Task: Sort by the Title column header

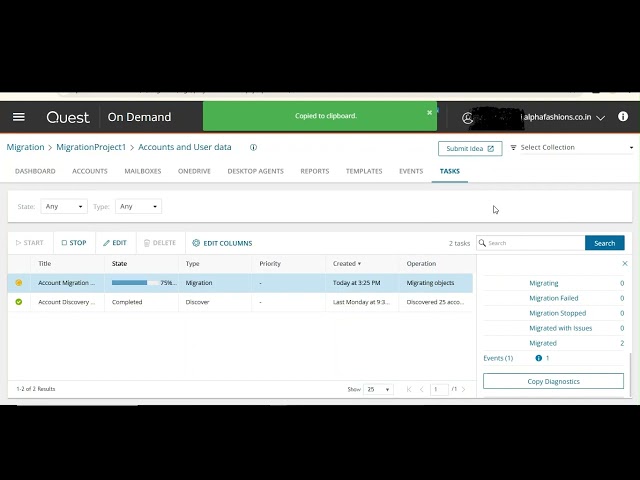Action: (x=44, y=264)
